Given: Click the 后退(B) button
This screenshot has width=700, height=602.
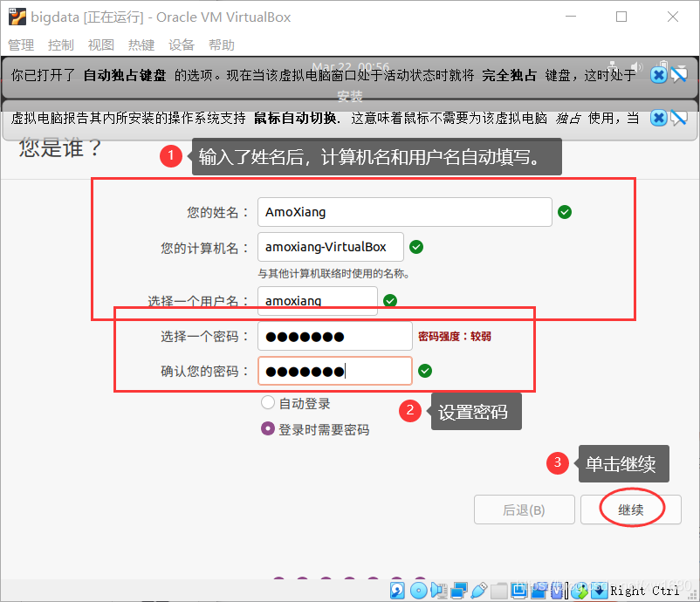Looking at the screenshot, I should 524,510.
